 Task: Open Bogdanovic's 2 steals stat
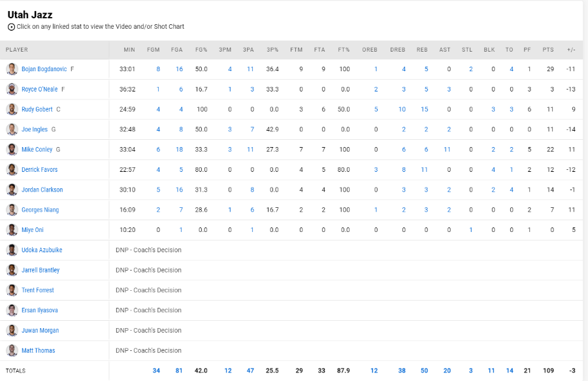470,69
